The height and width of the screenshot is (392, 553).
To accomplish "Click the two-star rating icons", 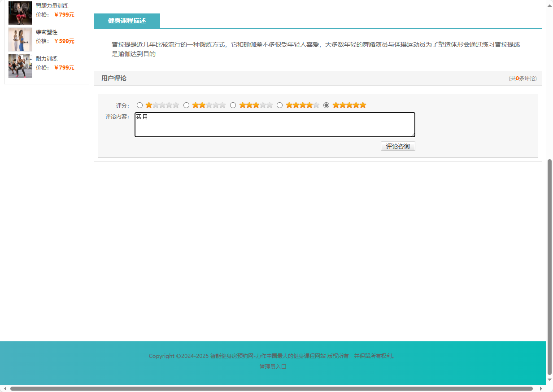I will [x=198, y=105].
